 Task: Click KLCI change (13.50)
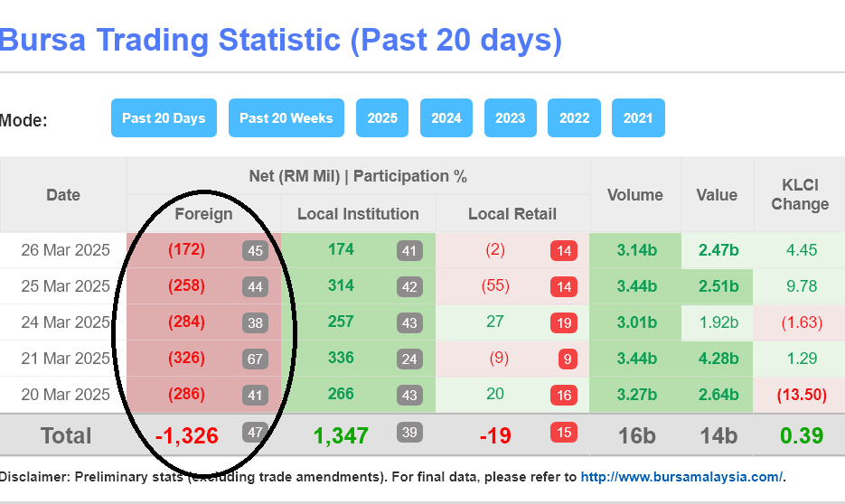(x=802, y=395)
